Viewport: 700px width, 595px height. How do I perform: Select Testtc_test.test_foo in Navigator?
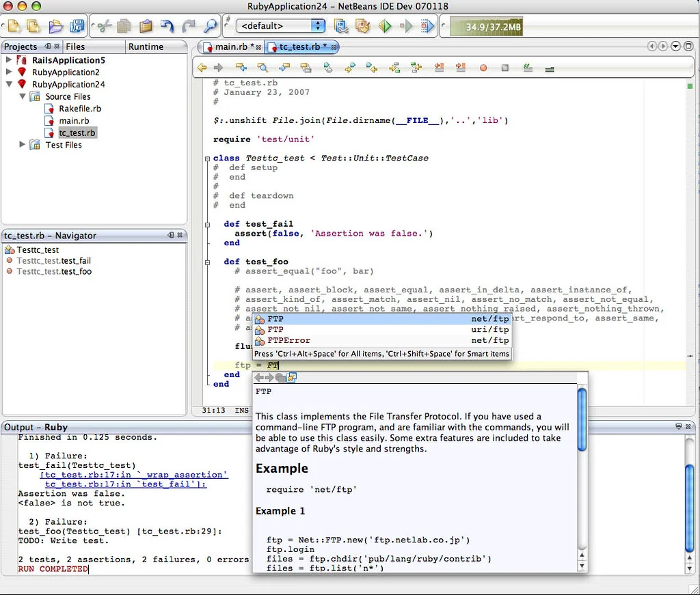54,271
